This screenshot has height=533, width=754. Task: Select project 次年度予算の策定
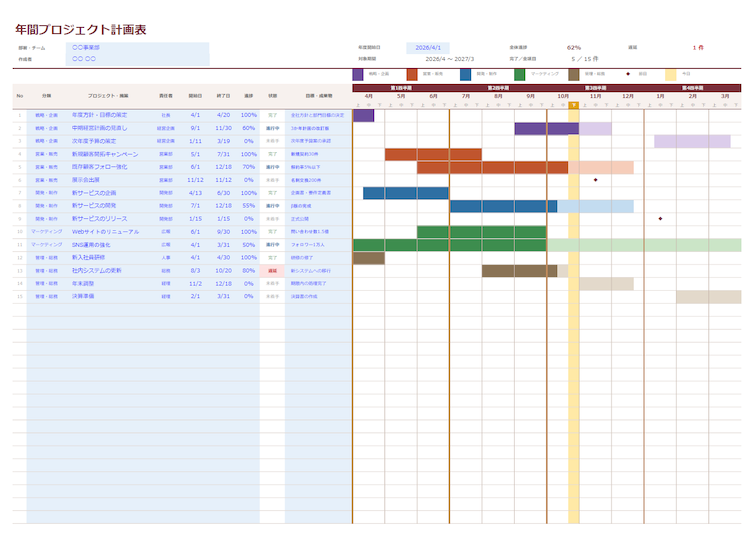pos(94,141)
